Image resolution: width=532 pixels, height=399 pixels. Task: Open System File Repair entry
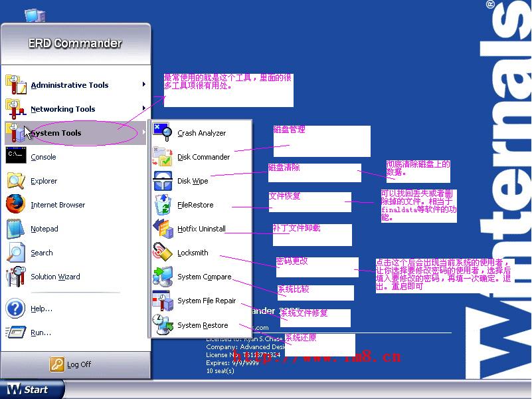pyautogui.click(x=201, y=301)
